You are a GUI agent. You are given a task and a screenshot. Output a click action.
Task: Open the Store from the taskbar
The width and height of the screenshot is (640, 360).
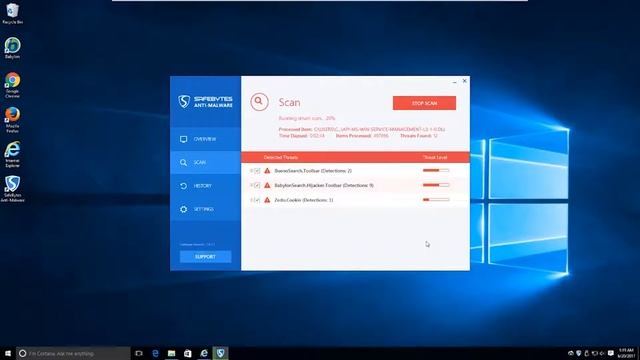[x=188, y=353]
